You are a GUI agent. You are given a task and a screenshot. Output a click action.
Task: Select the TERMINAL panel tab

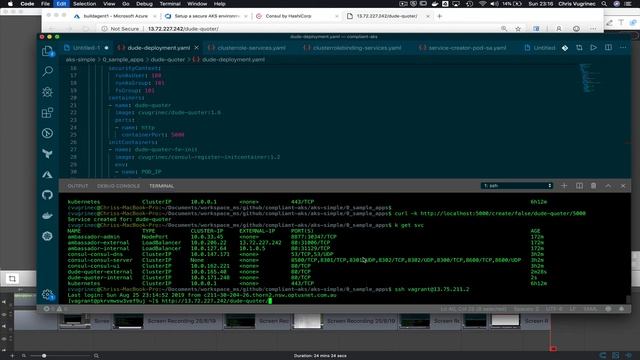(162, 186)
